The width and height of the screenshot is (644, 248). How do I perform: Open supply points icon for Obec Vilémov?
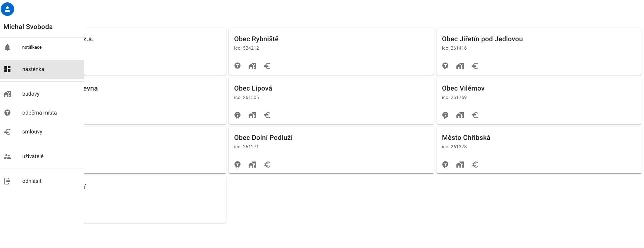[x=445, y=115]
